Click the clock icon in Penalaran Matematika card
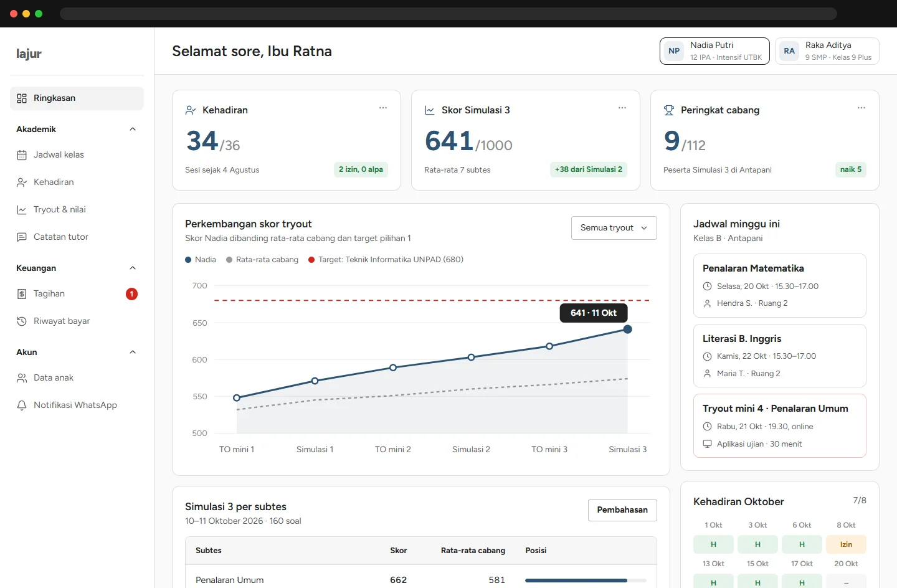897x588 pixels. tap(708, 287)
